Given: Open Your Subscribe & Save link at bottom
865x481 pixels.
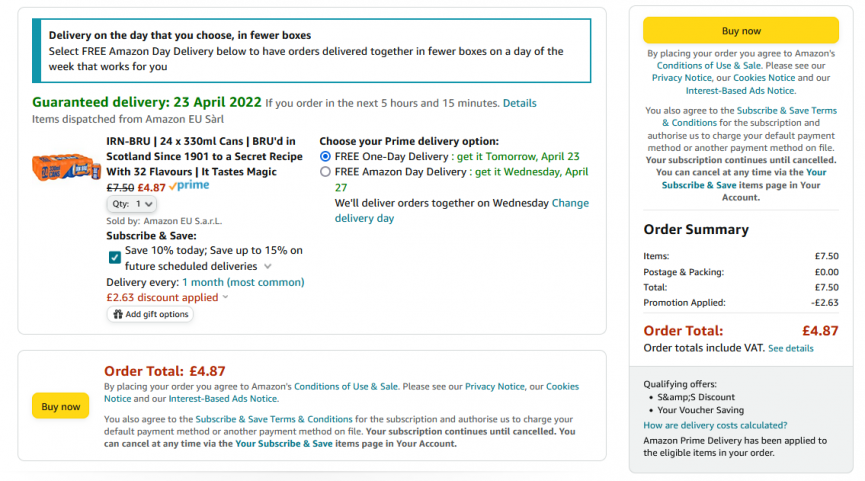Looking at the screenshot, I should tap(282, 443).
